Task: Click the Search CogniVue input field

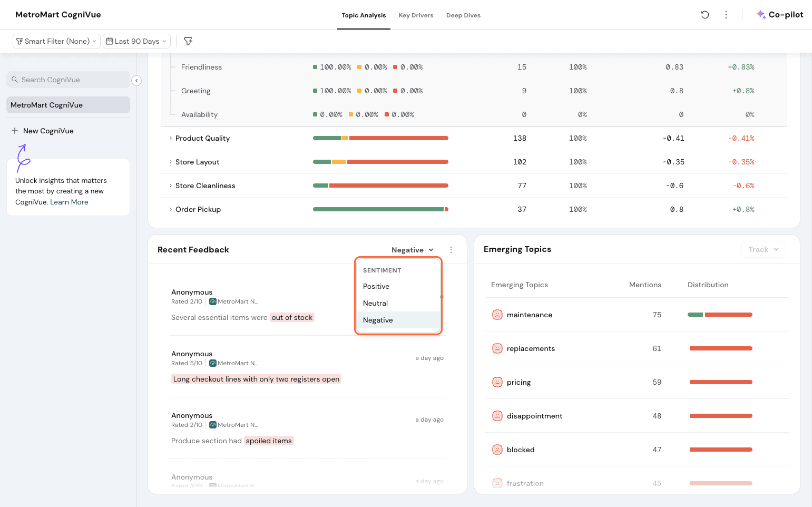Action: [x=69, y=80]
